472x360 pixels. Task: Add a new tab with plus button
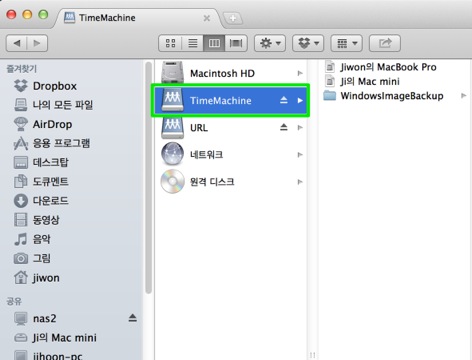(233, 18)
